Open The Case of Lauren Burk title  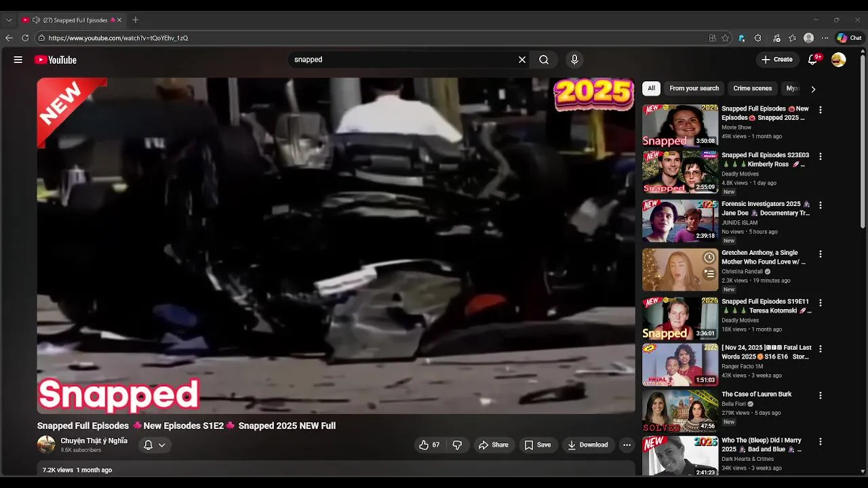(x=756, y=394)
